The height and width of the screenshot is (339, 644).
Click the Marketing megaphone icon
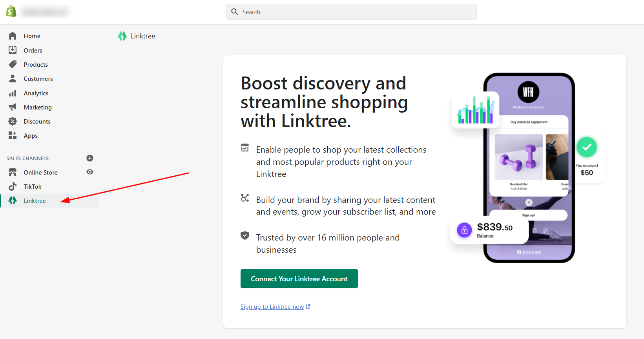[13, 107]
